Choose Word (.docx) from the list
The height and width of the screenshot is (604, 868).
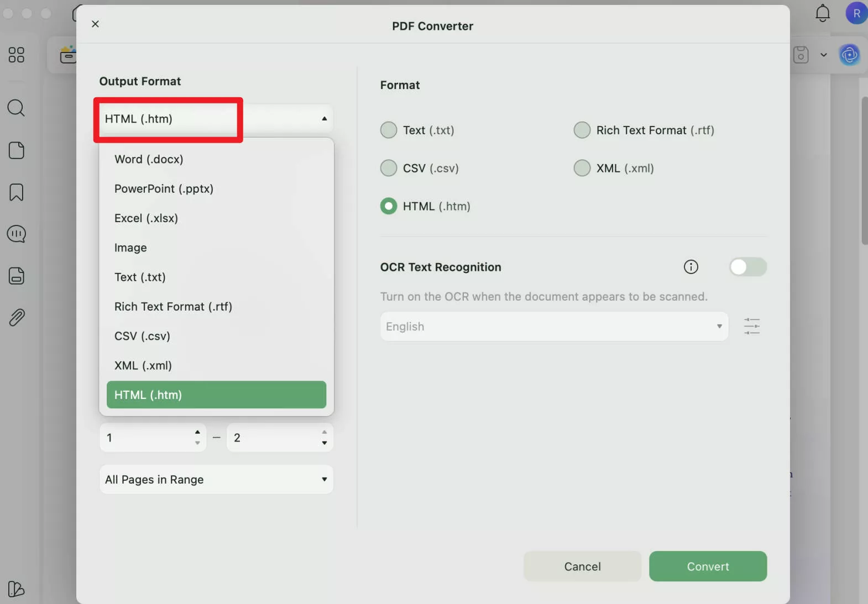pos(149,159)
